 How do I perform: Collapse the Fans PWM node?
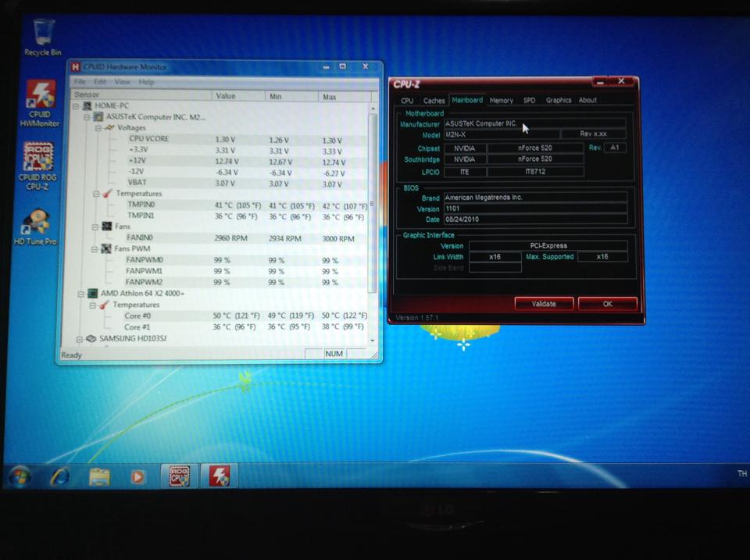[95, 249]
